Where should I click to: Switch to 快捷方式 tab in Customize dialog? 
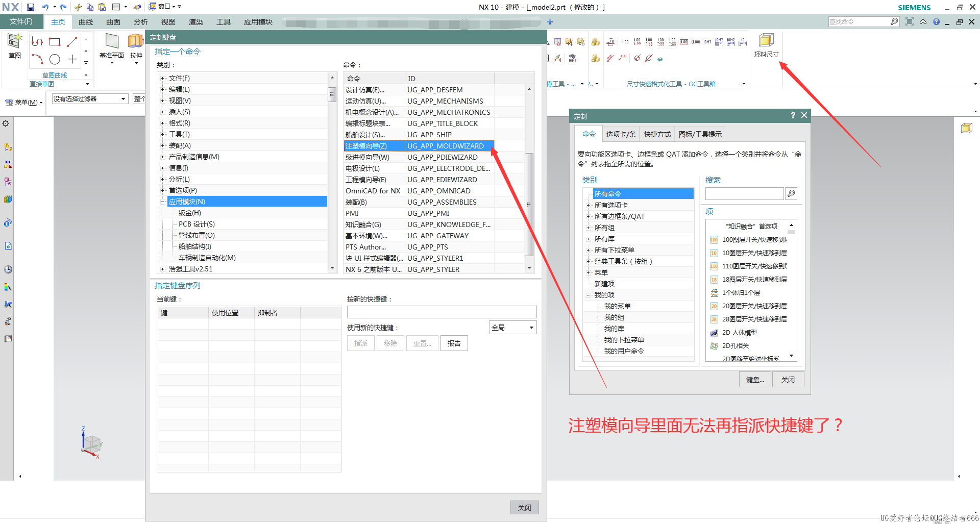pos(657,134)
